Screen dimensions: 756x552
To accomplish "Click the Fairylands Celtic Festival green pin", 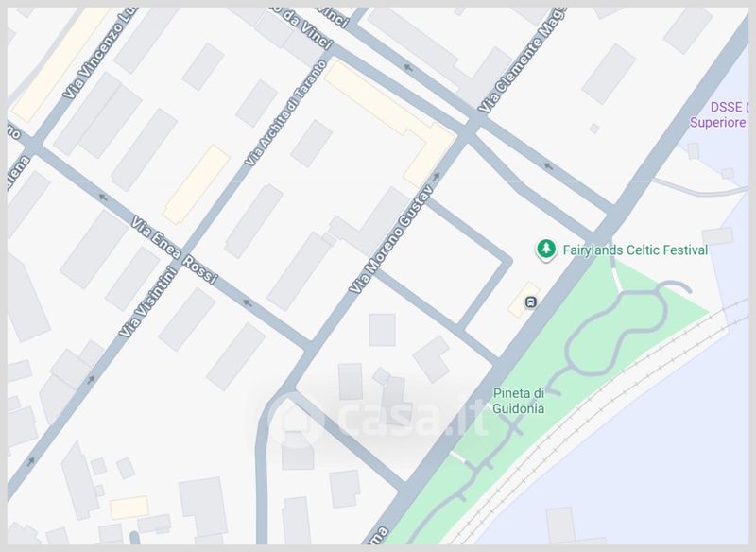I will (546, 250).
